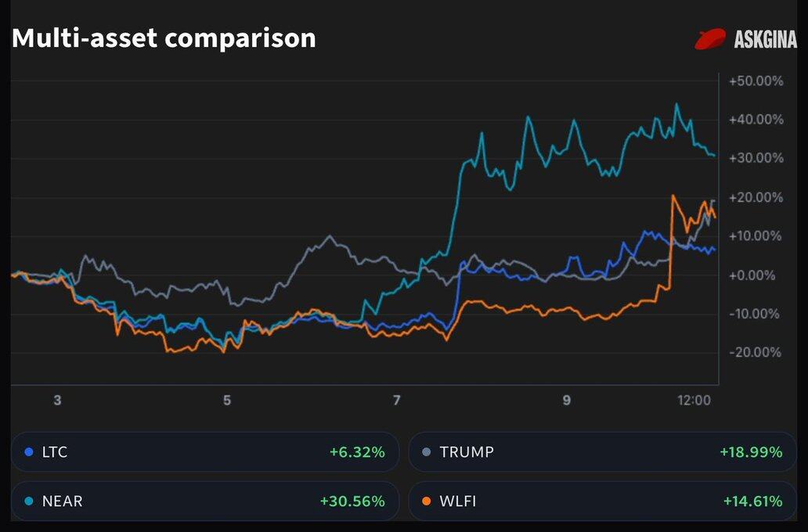The height and width of the screenshot is (532, 808).
Task: Click the TRUMP +18.99% percentage value
Action: point(751,451)
